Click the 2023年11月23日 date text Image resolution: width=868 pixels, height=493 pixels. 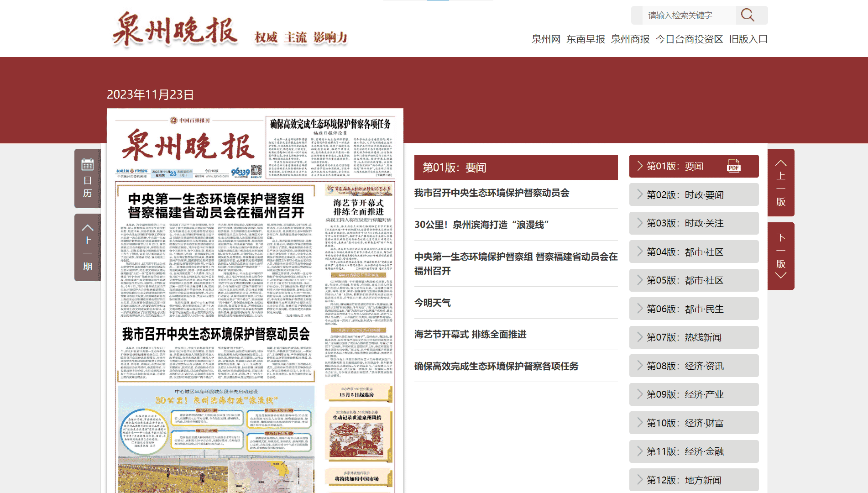(150, 94)
